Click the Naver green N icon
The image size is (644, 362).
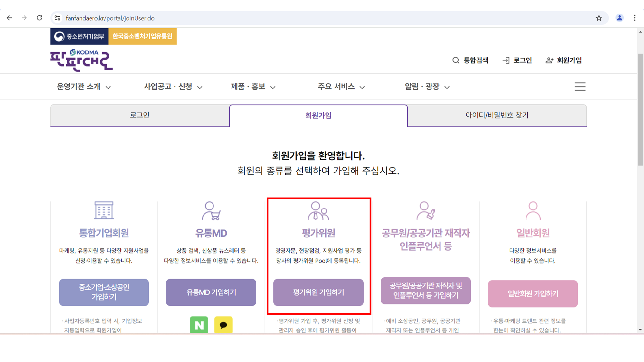[x=199, y=325]
